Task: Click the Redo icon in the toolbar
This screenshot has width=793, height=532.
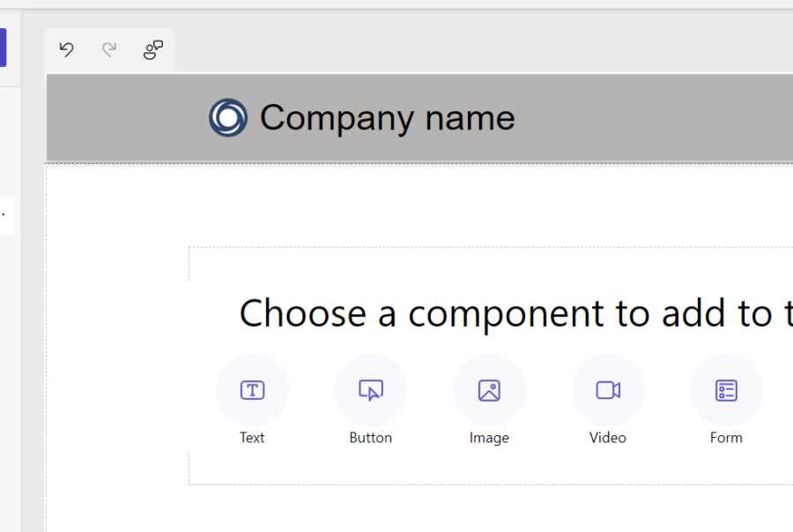Action: [x=108, y=50]
